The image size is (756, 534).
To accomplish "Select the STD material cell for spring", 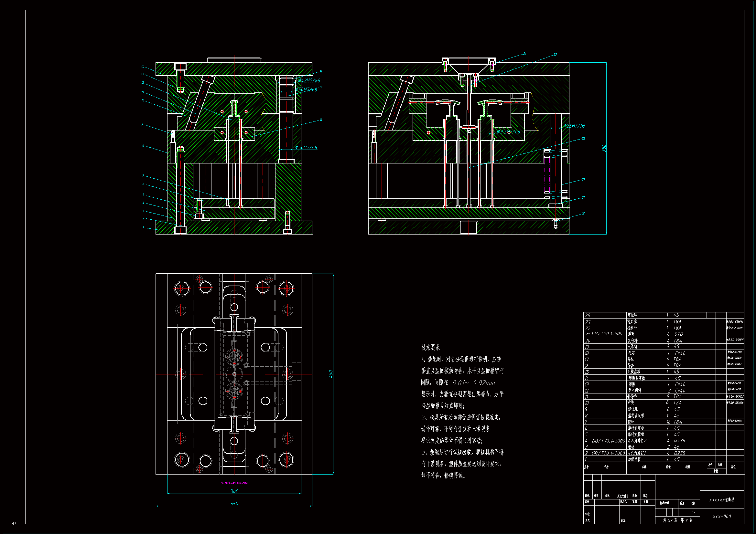I will click(679, 334).
